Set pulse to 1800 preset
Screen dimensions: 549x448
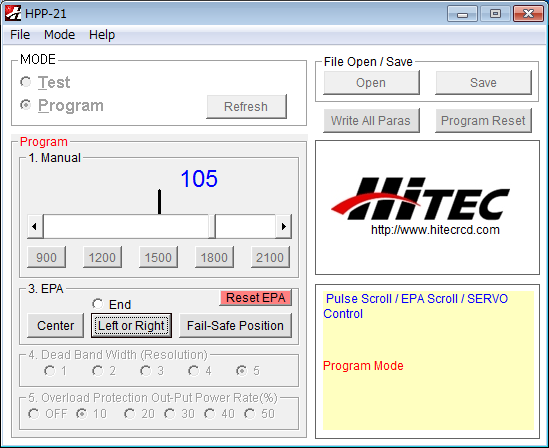(214, 257)
